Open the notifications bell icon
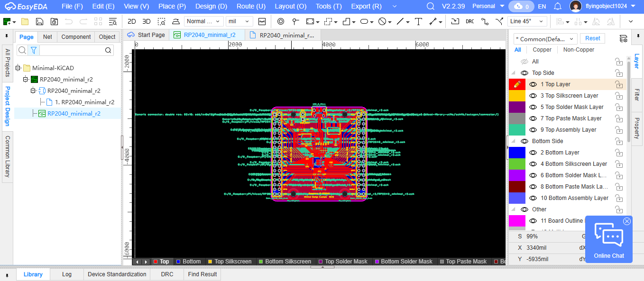 (558, 6)
